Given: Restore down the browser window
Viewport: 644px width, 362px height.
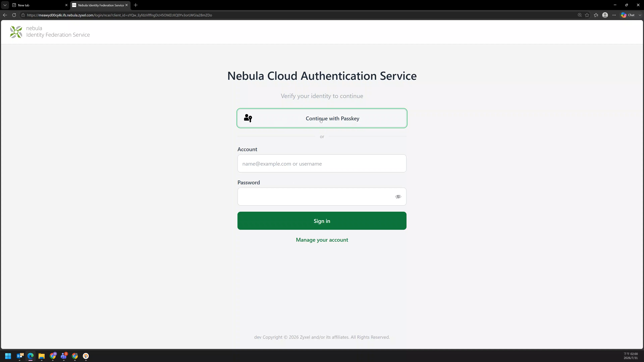Looking at the screenshot, I should 627,5.
